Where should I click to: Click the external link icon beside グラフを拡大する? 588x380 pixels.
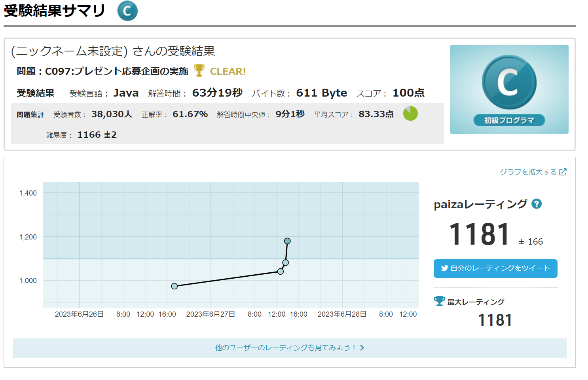point(563,172)
